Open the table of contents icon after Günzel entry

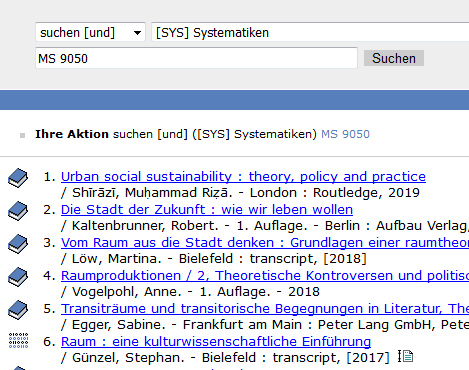tap(405, 356)
